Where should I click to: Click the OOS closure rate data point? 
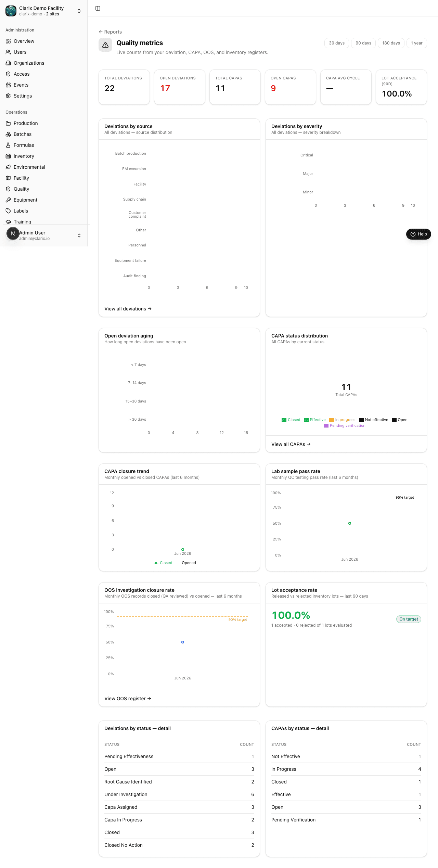(183, 642)
